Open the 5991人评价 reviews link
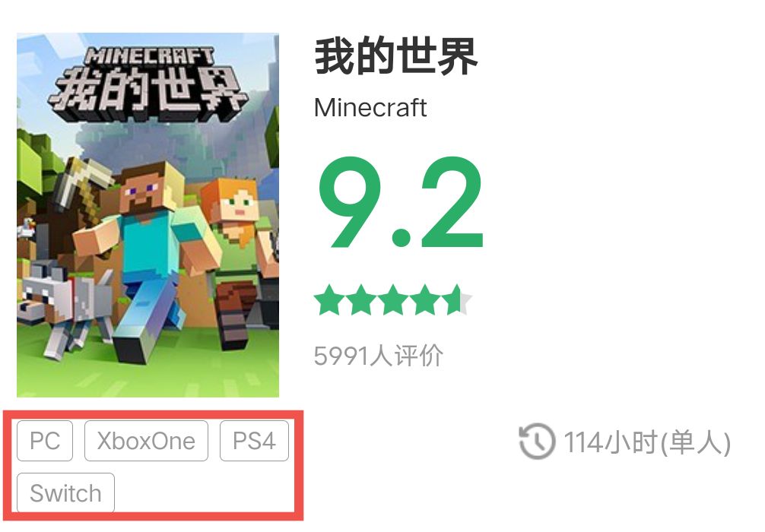The height and width of the screenshot is (532, 765). (x=379, y=355)
